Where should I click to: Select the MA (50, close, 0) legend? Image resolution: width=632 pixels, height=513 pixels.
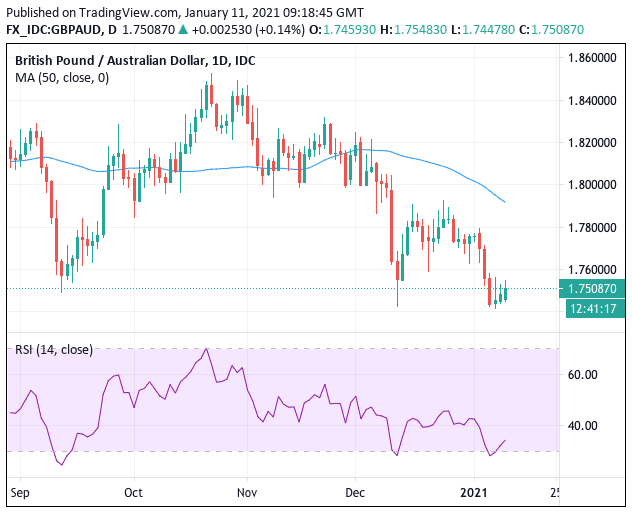(x=63, y=80)
